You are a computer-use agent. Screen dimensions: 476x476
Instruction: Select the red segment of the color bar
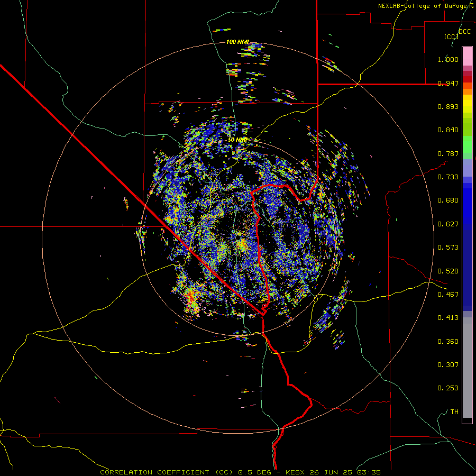(467, 79)
